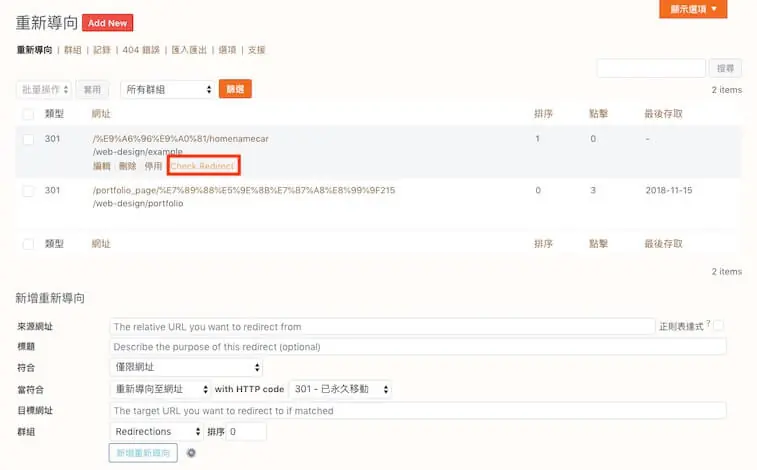The width and height of the screenshot is (757, 470).
Task: Open the 選項 tab
Action: [227, 50]
